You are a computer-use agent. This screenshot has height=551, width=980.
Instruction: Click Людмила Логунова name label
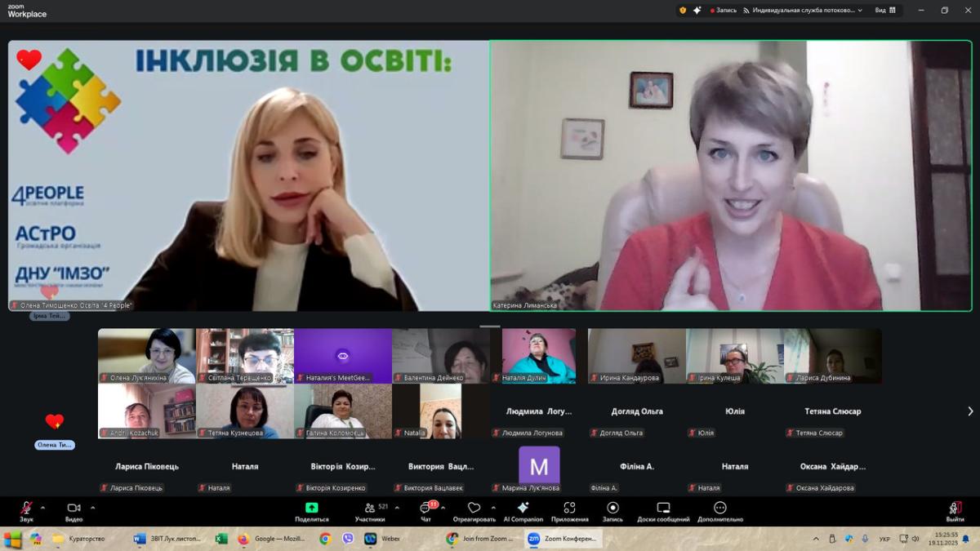[x=532, y=433]
